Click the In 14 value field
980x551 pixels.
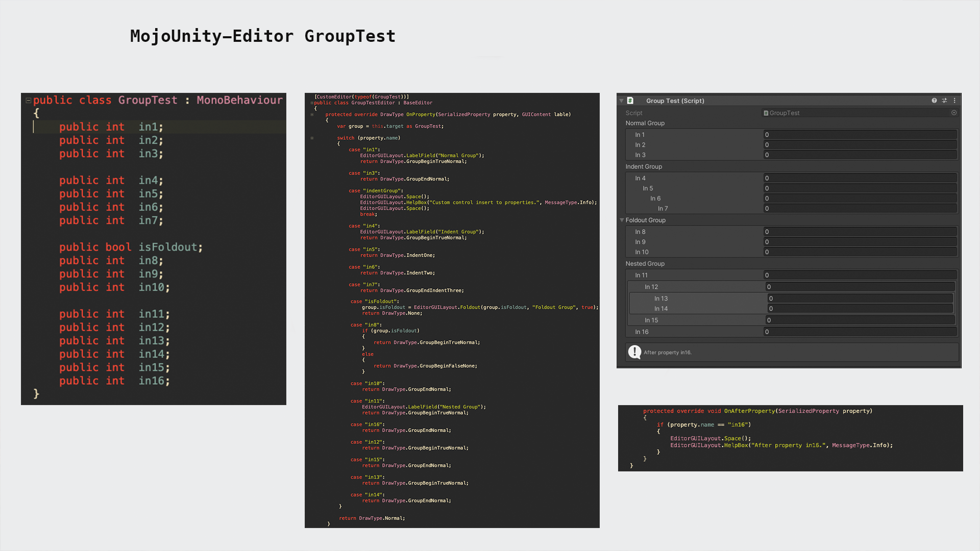860,309
